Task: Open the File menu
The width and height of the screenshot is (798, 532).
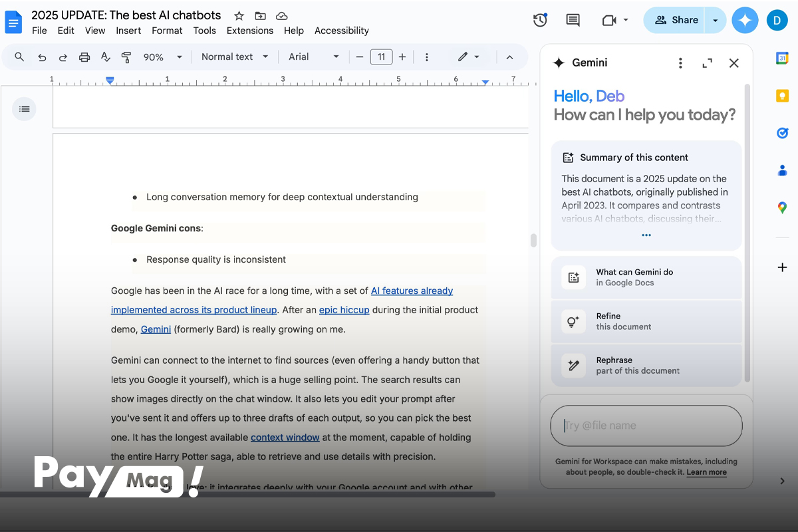Action: click(x=39, y=31)
